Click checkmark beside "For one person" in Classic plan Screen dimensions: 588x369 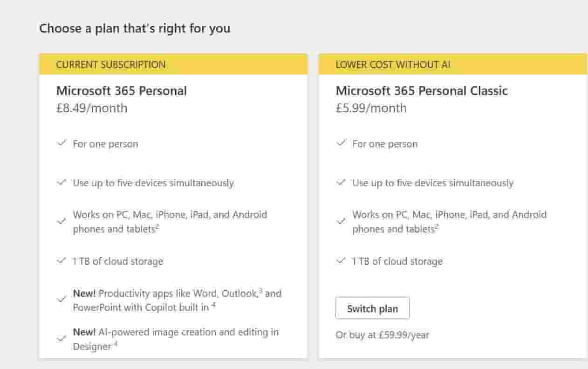pyautogui.click(x=341, y=143)
